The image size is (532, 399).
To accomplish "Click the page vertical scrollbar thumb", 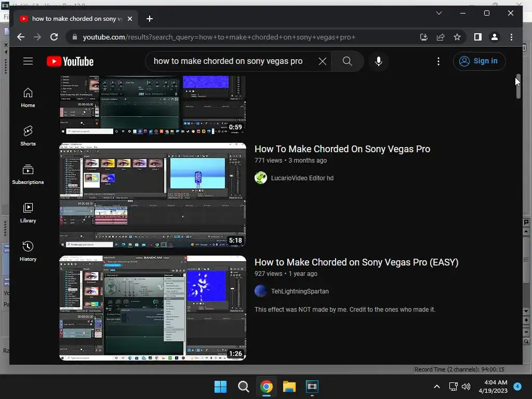I will click(x=518, y=86).
